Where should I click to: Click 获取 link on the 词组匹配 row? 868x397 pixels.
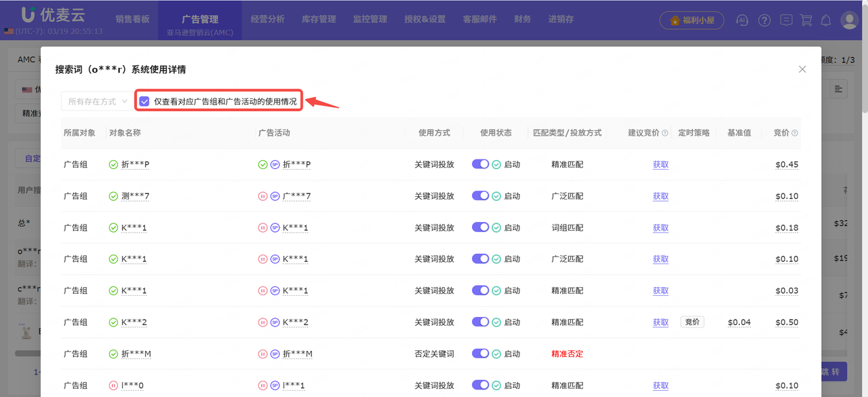tap(660, 227)
